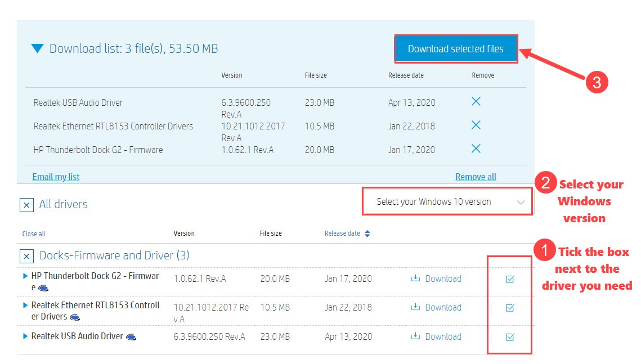The width and height of the screenshot is (641, 364).
Task: Click download icon for HP Thunderbolt Dock firmware
Action: coord(416,278)
